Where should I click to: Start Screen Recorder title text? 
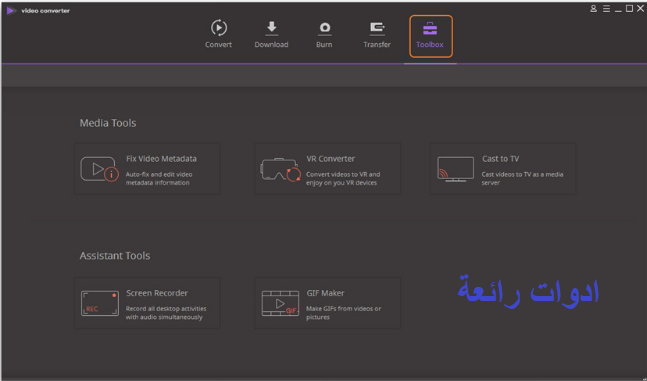(x=157, y=293)
